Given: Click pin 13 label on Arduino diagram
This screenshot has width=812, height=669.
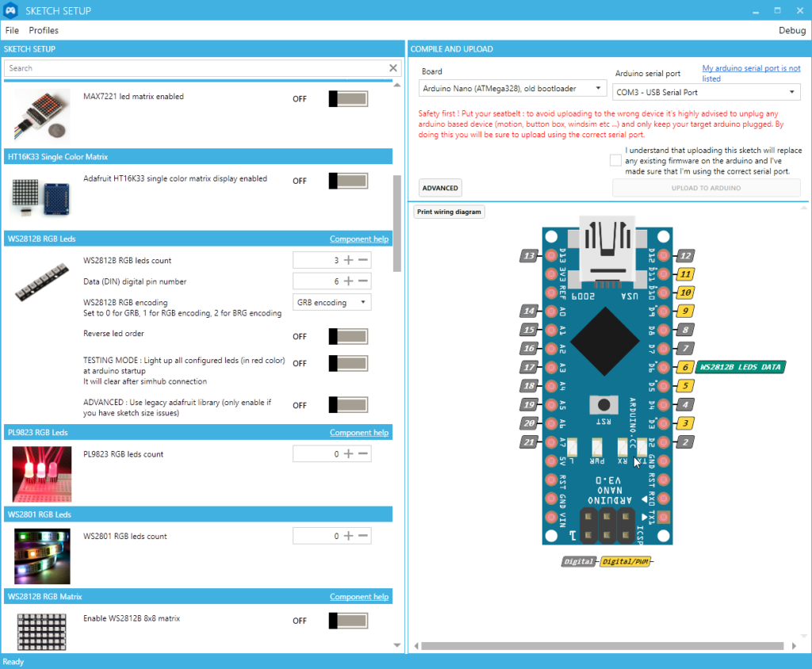Looking at the screenshot, I should click(529, 255).
